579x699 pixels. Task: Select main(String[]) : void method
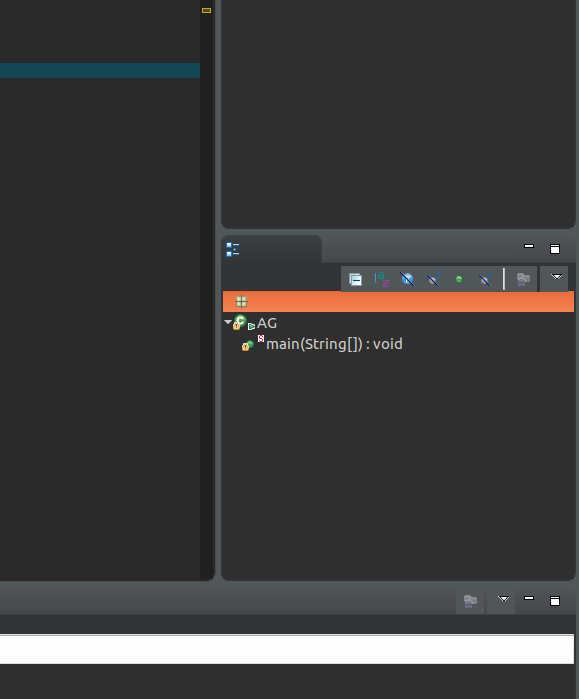(x=334, y=344)
